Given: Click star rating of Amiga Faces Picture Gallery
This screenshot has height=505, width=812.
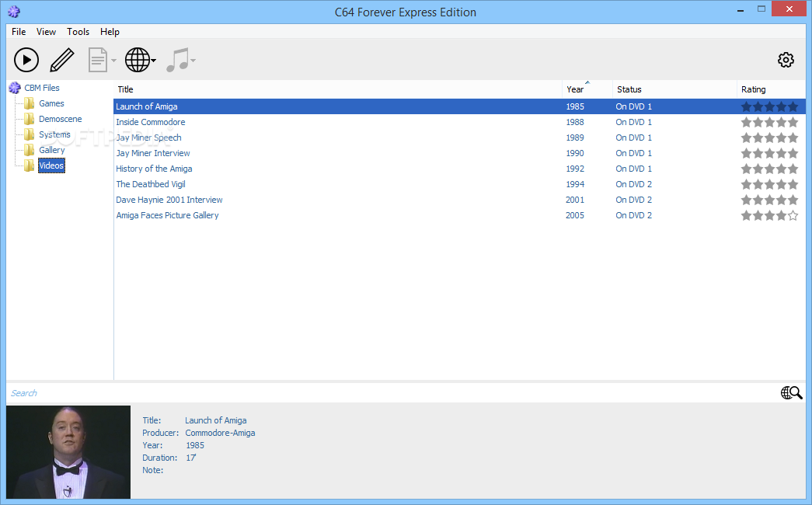Looking at the screenshot, I should tap(769, 215).
